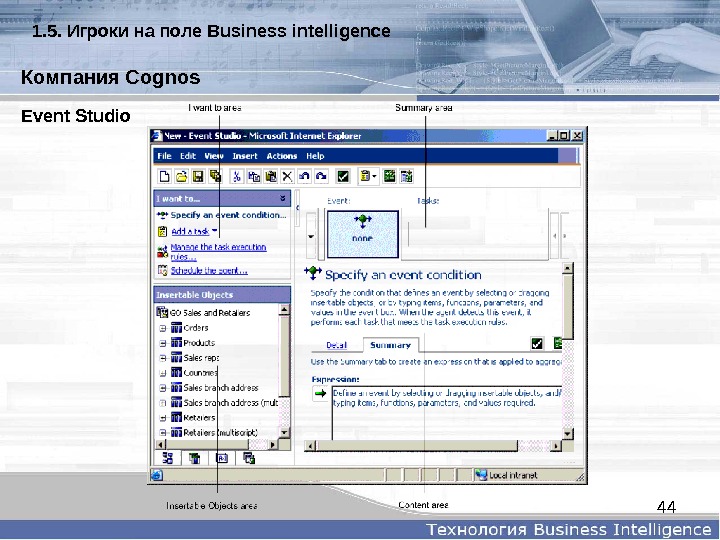Expand the Products tree node
Viewport: 720px width, 540px height.
tap(163, 343)
